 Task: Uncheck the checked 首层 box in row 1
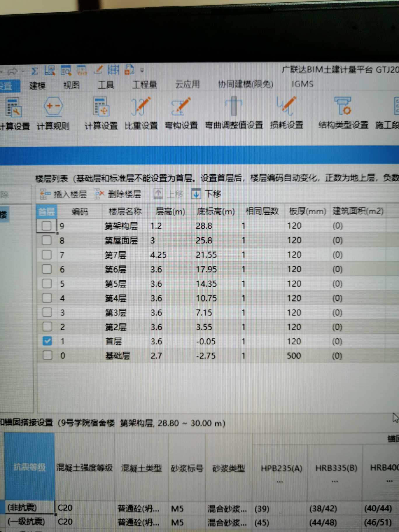pyautogui.click(x=47, y=341)
